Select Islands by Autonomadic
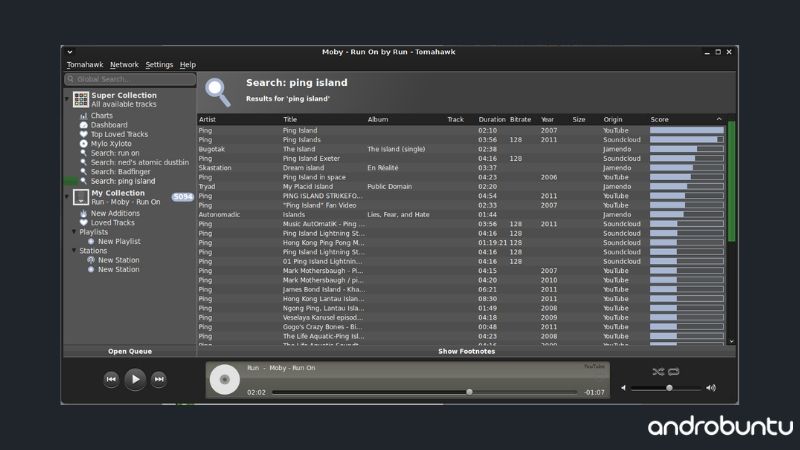800x450 pixels. (x=461, y=215)
